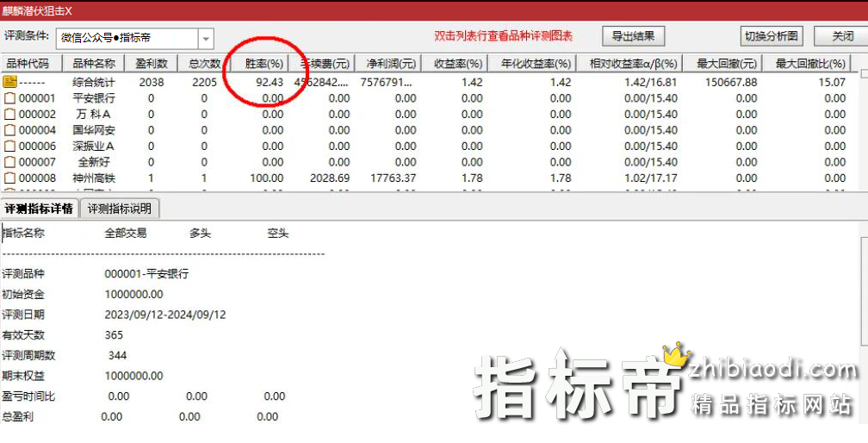Click the 有效天数 value 365
This screenshot has height=443, width=868.
[114, 335]
